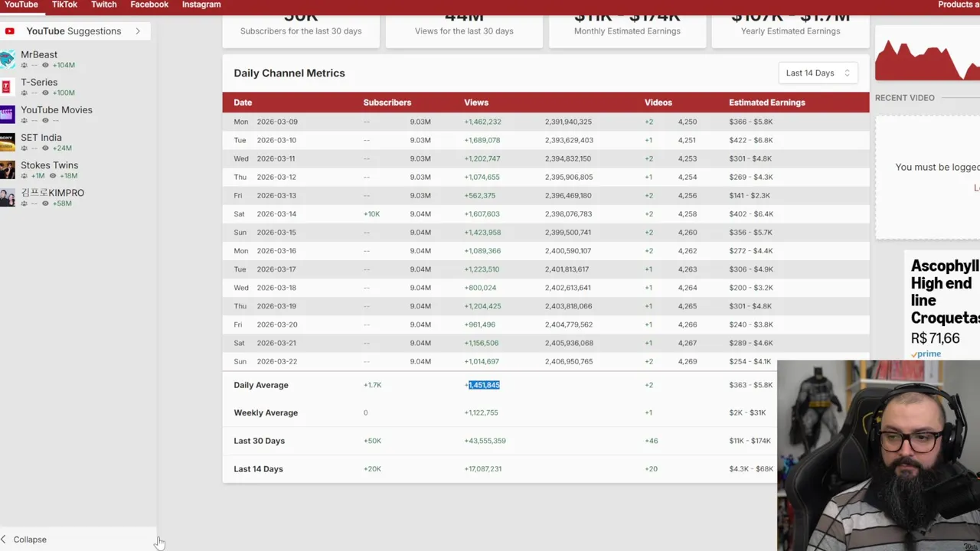The width and height of the screenshot is (980, 551).
Task: Click the highlighted Daily Average views value
Action: (x=482, y=385)
